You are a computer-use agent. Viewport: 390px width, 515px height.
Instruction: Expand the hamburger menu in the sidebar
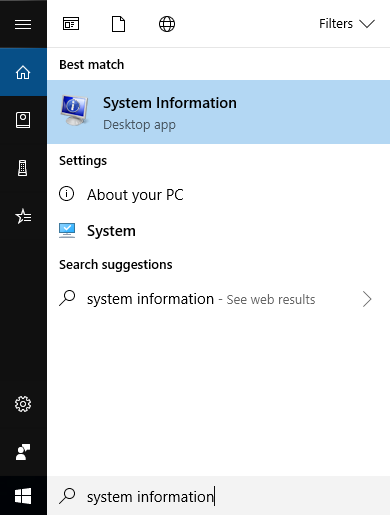(x=23, y=24)
